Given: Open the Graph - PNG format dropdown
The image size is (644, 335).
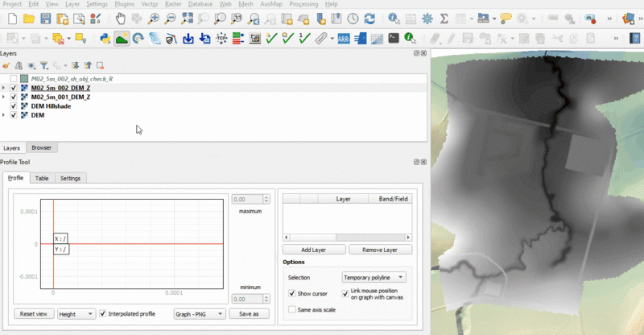Looking at the screenshot, I should (x=200, y=313).
